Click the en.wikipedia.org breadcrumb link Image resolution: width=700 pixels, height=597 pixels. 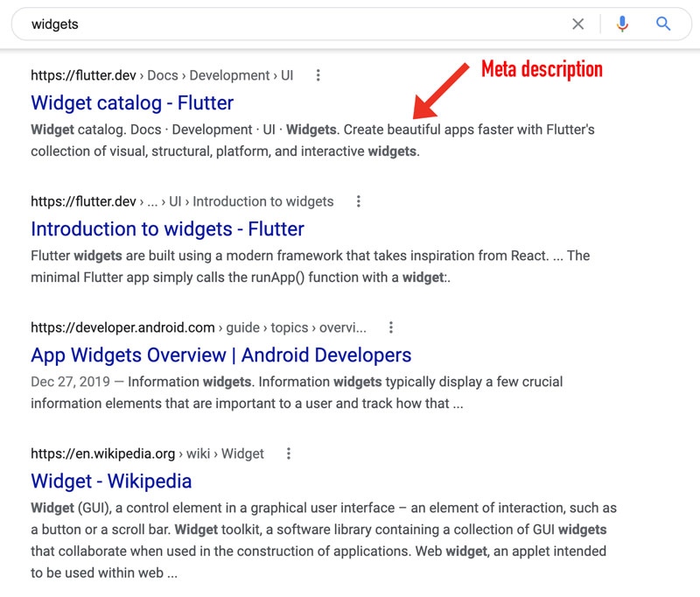[102, 453]
